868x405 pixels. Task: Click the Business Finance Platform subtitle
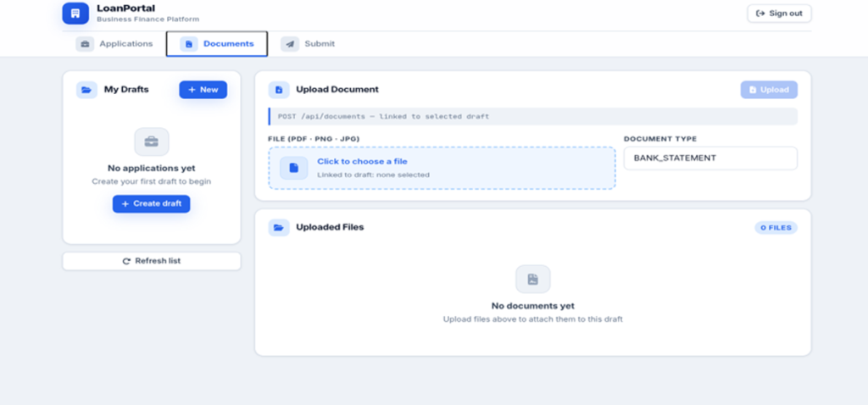[147, 19]
